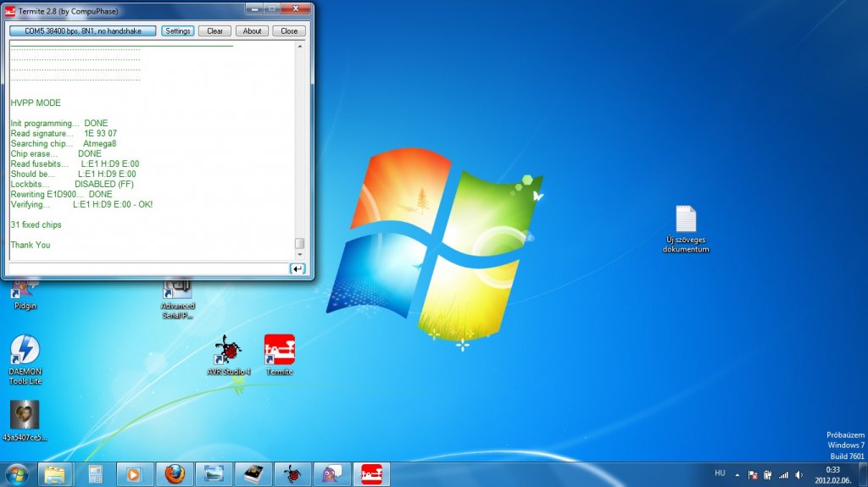Switch to Pidgin in the taskbar
The width and height of the screenshot is (868, 487).
(331, 474)
